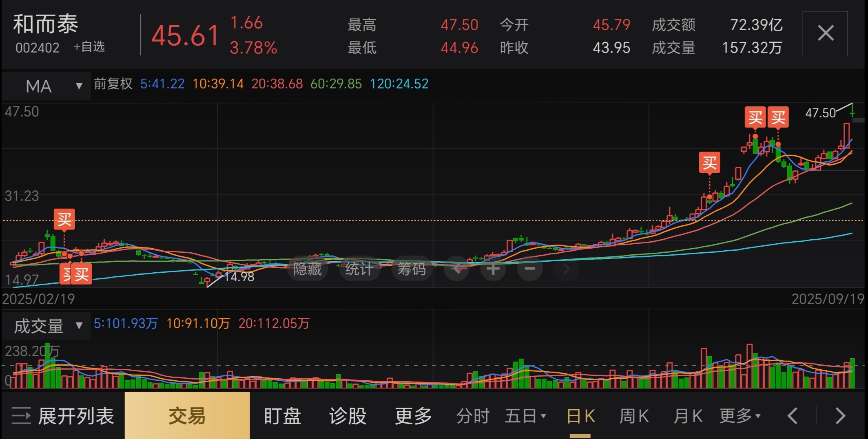This screenshot has height=439, width=868.
Task: Tap the high-point label 47.50 on chart
Action: (x=820, y=113)
